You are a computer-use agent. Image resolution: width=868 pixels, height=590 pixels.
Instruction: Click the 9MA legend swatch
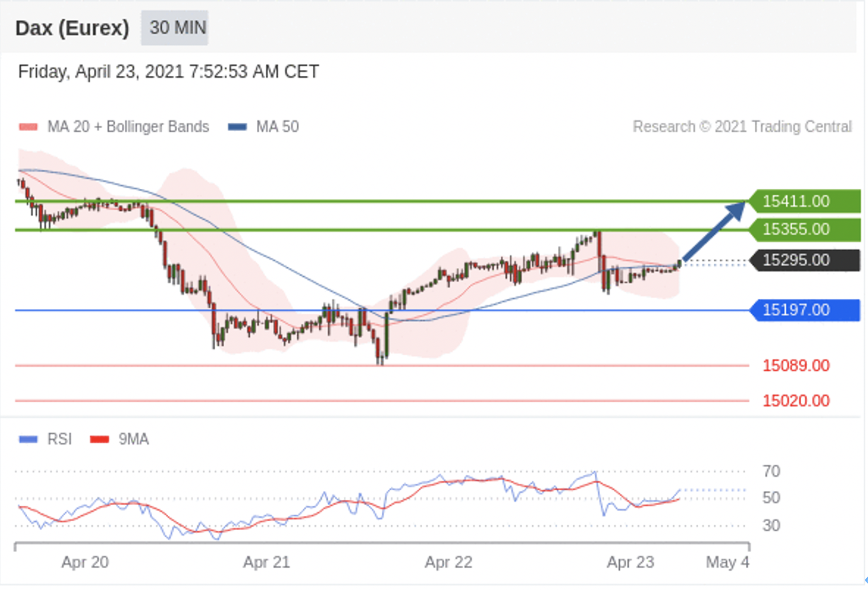100,440
